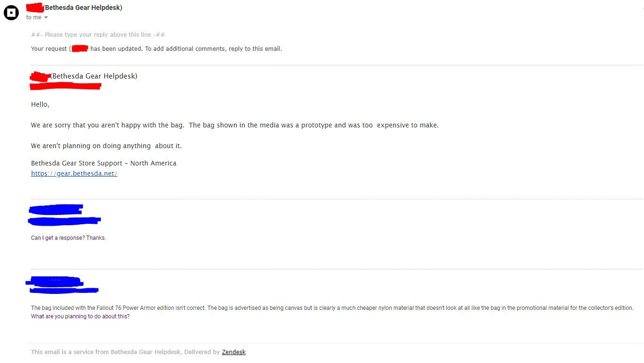The image size is (644, 363).
Task: Click the blue redacted name above "Can I get a response?"
Action: tap(56, 209)
